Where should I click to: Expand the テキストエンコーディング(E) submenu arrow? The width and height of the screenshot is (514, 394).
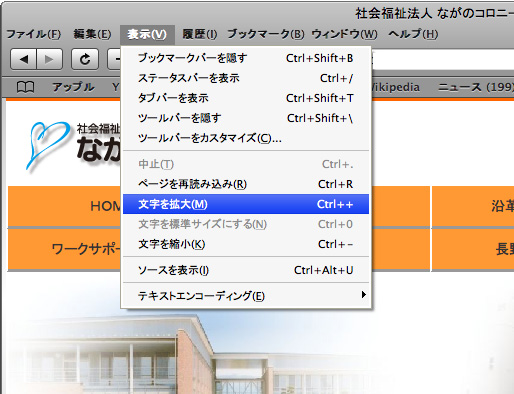click(364, 295)
